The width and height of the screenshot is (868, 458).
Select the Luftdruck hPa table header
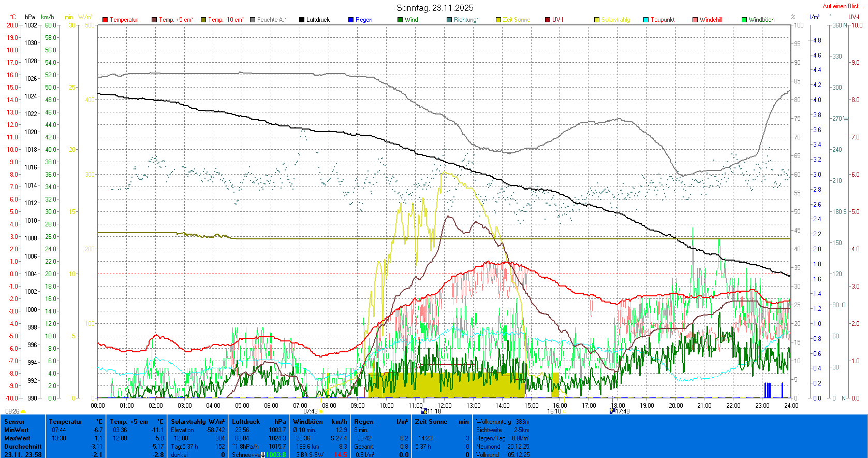point(258,422)
